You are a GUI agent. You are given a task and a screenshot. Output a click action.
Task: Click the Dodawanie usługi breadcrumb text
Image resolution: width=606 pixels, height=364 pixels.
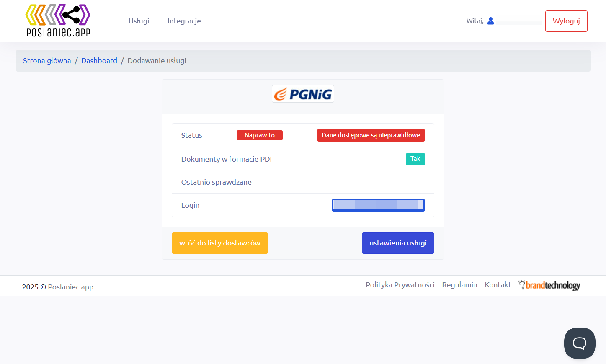pos(157,61)
